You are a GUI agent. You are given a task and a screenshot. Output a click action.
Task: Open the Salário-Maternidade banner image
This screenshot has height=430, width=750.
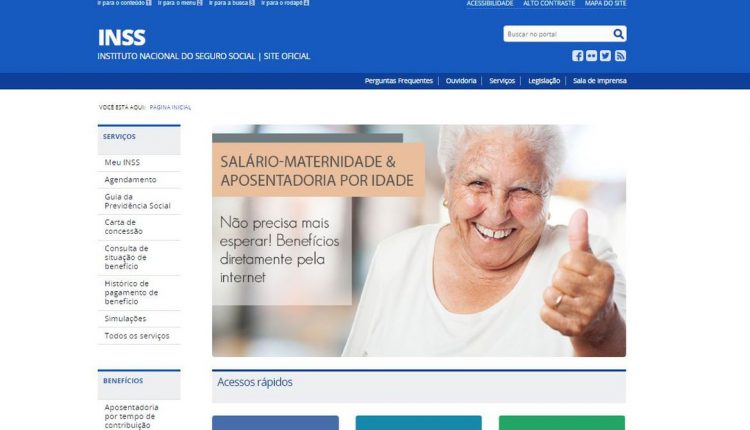pyautogui.click(x=419, y=241)
